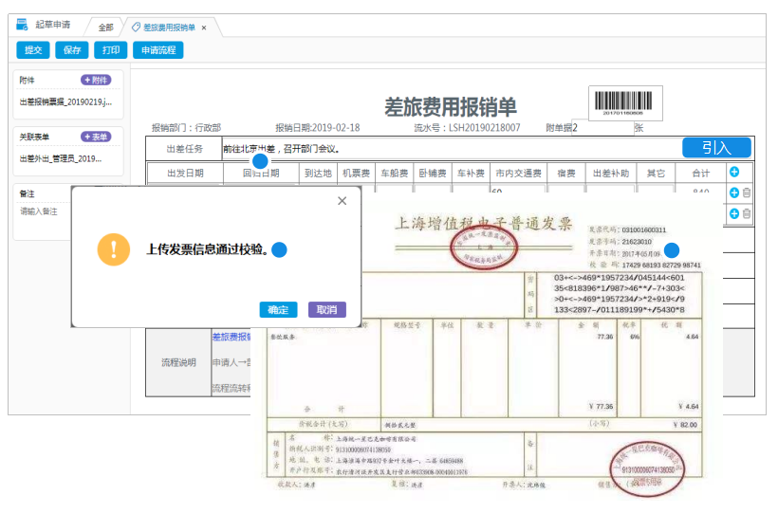The height and width of the screenshot is (532, 778).
Task: Click the 引入 import button
Action: click(x=716, y=147)
